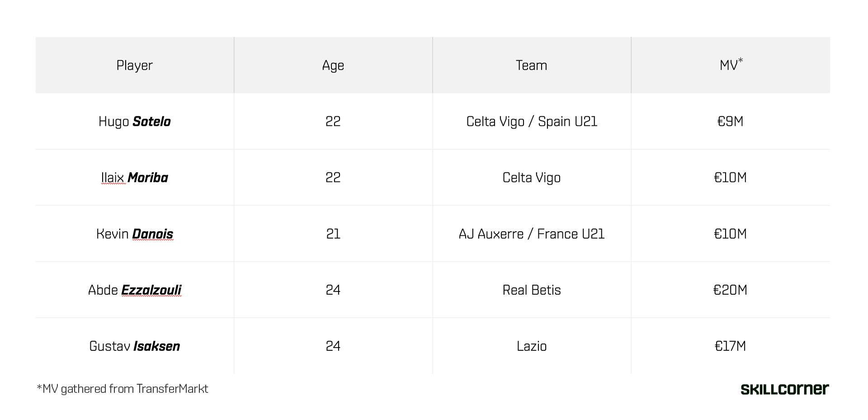The width and height of the screenshot is (868, 420).
Task: Click the SkillCorner logo
Action: 784,389
